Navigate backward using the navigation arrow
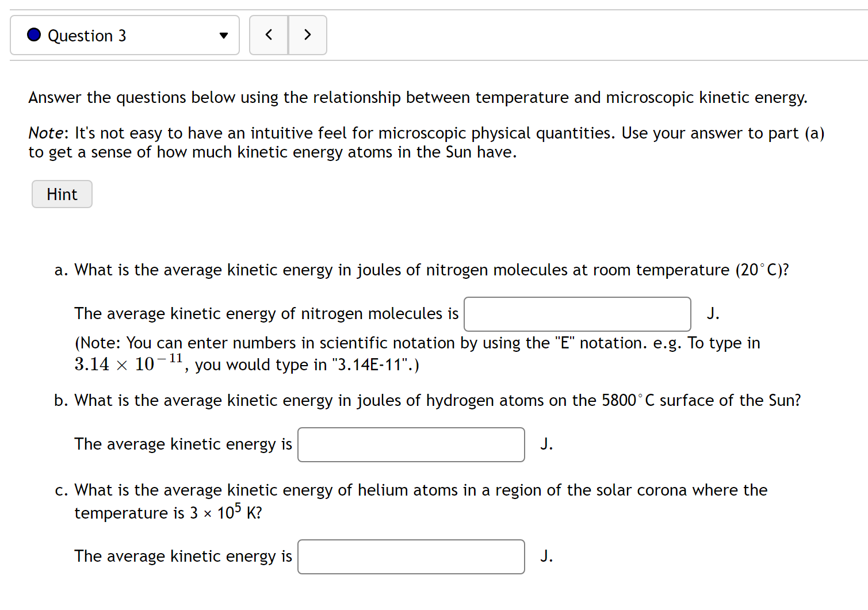868x610 pixels. 269,34
